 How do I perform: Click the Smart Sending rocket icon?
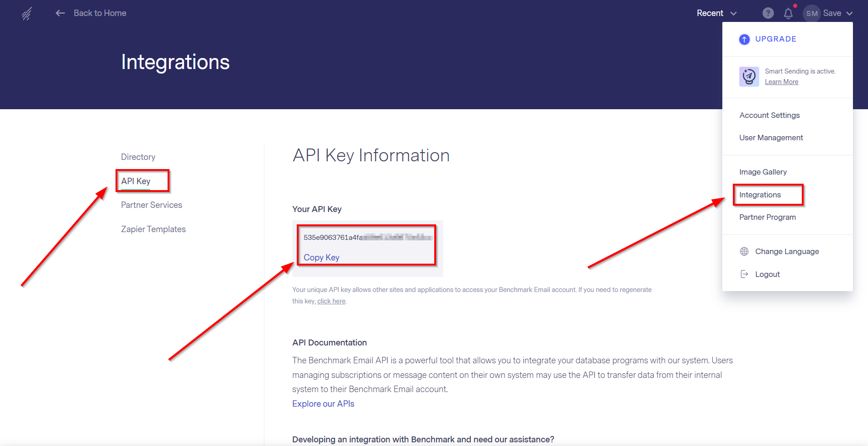pos(749,76)
